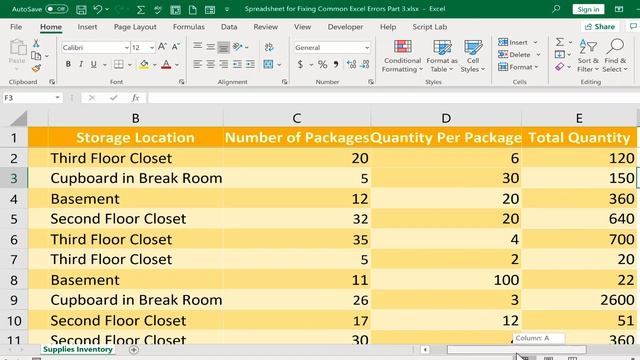
Task: Open the number format General dropdown
Action: pyautogui.click(x=367, y=48)
